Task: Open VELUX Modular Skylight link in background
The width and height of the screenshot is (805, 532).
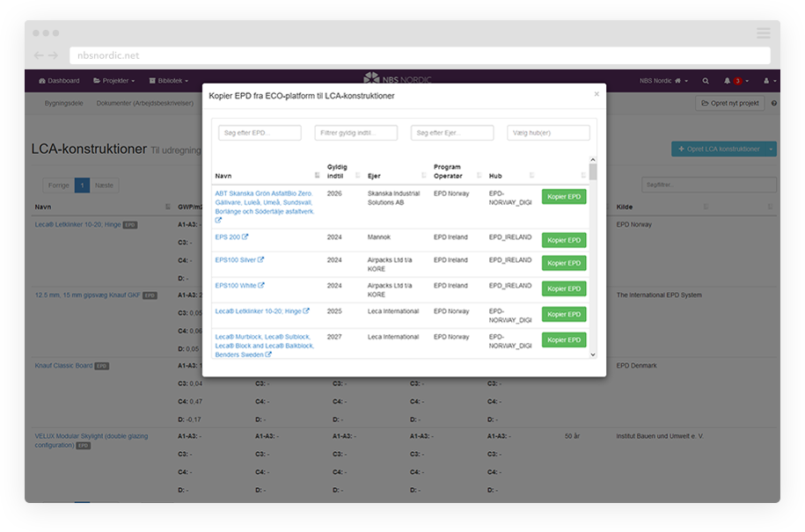Action: [91, 441]
